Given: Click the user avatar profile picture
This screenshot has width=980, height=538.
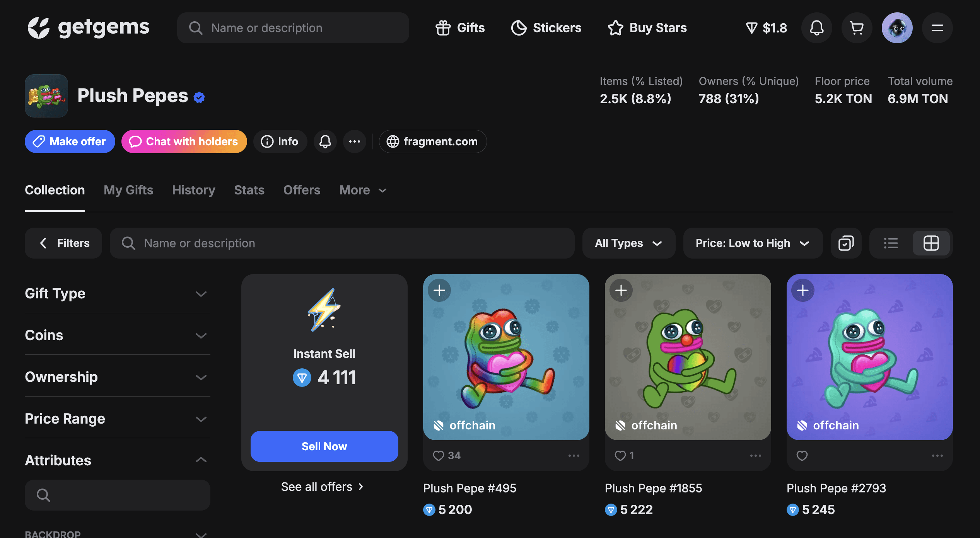Looking at the screenshot, I should (x=897, y=28).
